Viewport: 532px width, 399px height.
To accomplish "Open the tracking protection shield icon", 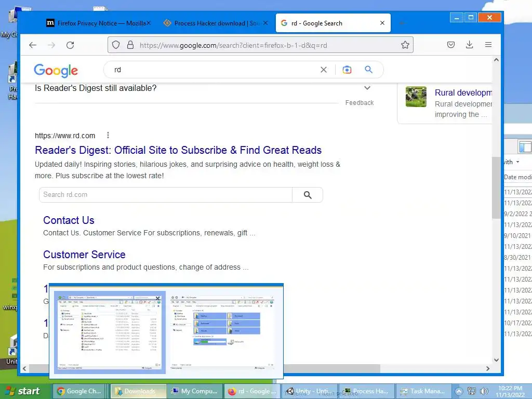I will tap(116, 45).
